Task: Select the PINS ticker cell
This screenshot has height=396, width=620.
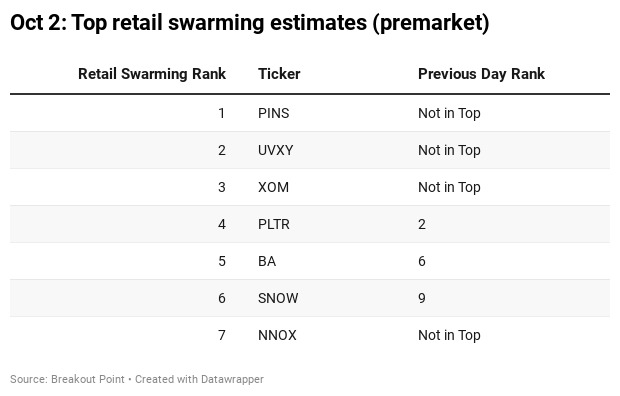Action: click(274, 113)
